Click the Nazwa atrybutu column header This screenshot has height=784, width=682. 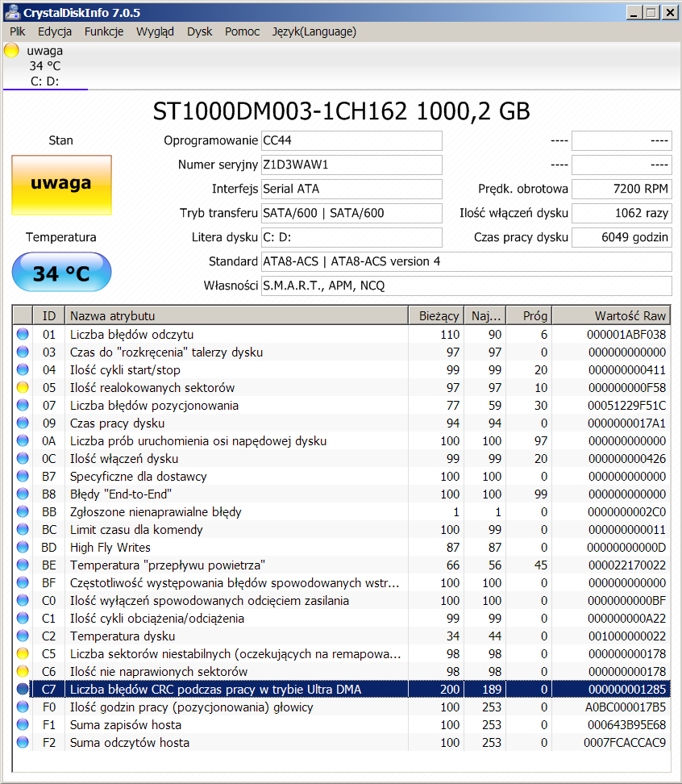coord(236,315)
